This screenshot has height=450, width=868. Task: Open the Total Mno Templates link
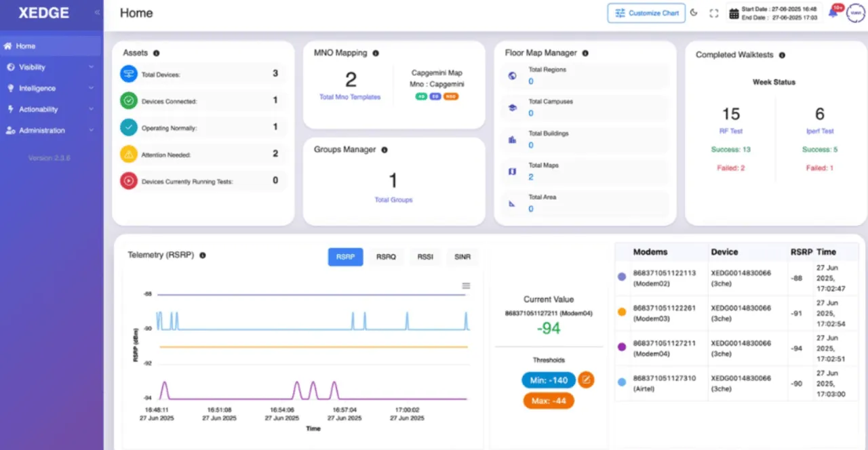click(x=350, y=97)
